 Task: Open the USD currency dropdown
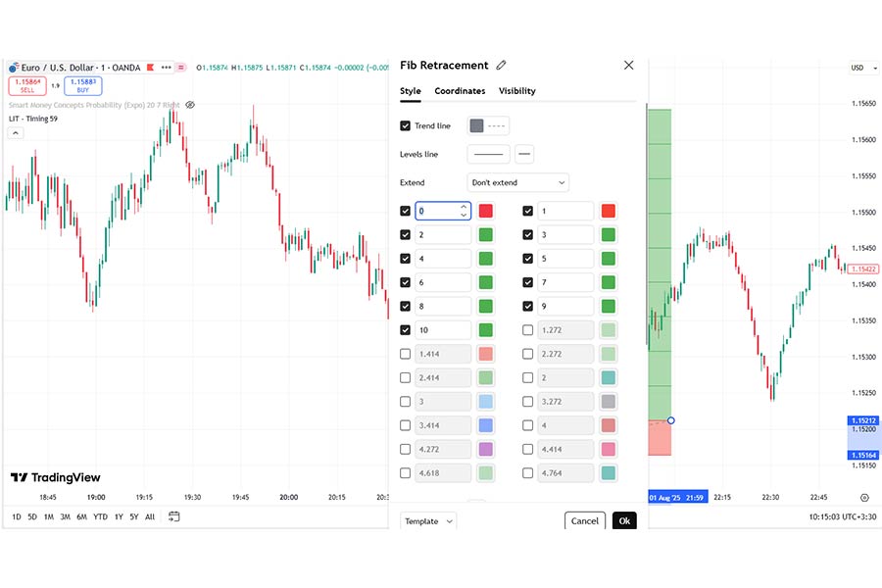(x=864, y=68)
